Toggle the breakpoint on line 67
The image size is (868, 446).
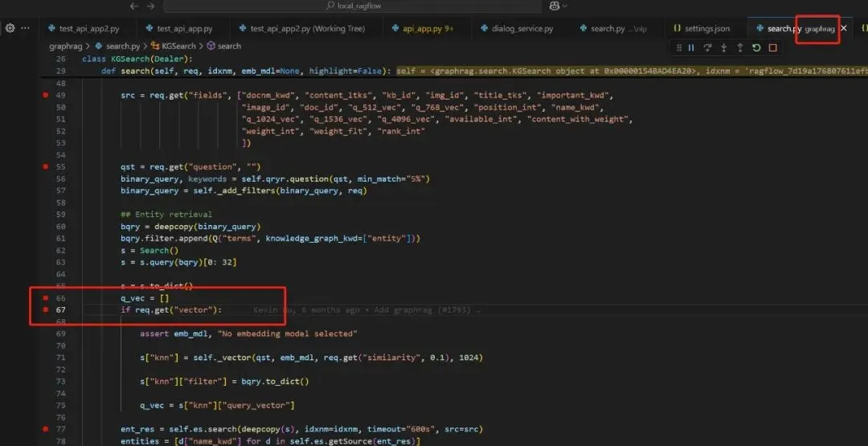(45, 310)
